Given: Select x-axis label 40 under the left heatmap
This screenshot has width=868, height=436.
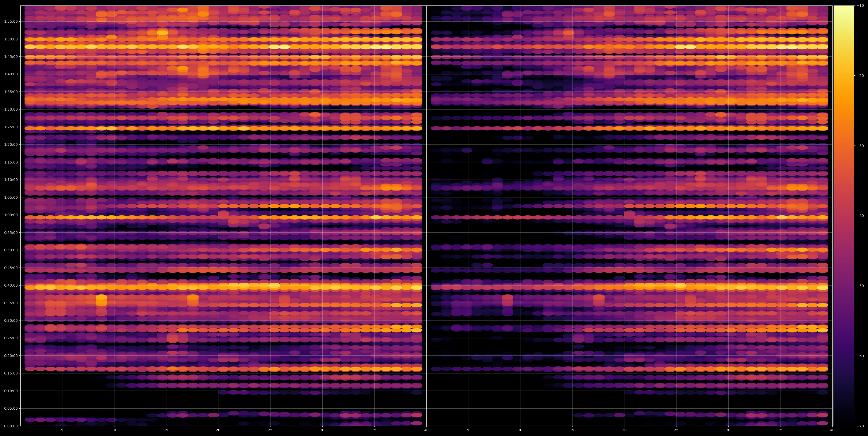Looking at the screenshot, I should pyautogui.click(x=426, y=430).
